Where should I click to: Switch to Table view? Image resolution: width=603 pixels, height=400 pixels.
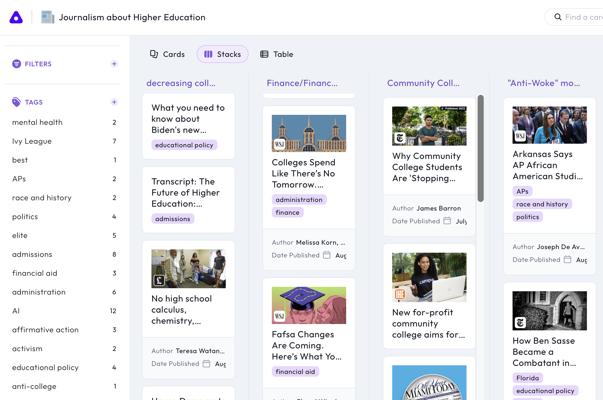coord(276,54)
